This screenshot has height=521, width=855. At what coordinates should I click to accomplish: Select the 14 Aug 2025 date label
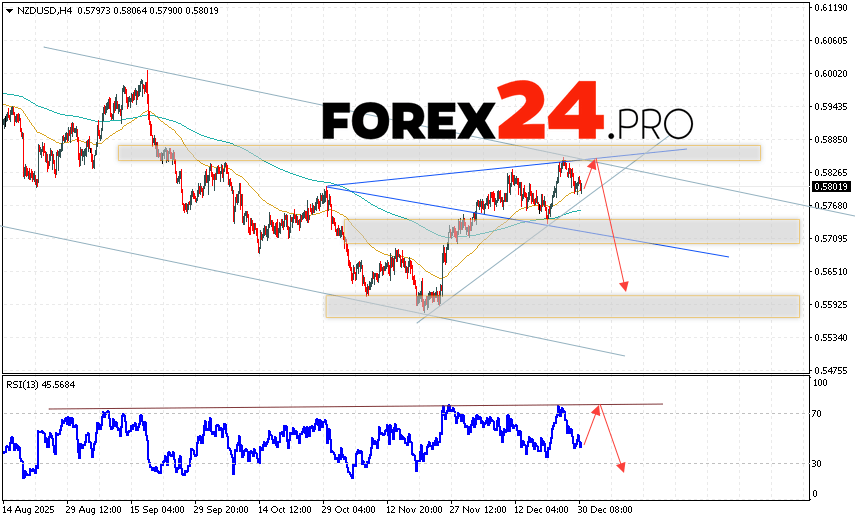(x=30, y=509)
